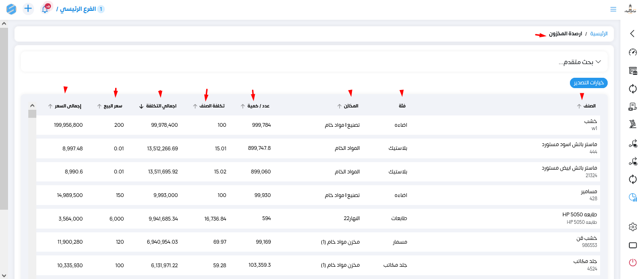Click the reports pie chart sidebar icon
Image resolution: width=644 pixels, height=279 pixels.
click(x=633, y=198)
